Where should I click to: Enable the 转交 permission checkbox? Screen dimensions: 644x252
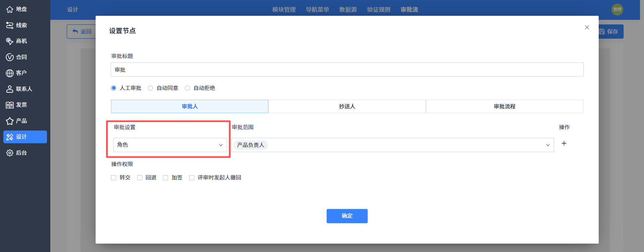(113, 178)
